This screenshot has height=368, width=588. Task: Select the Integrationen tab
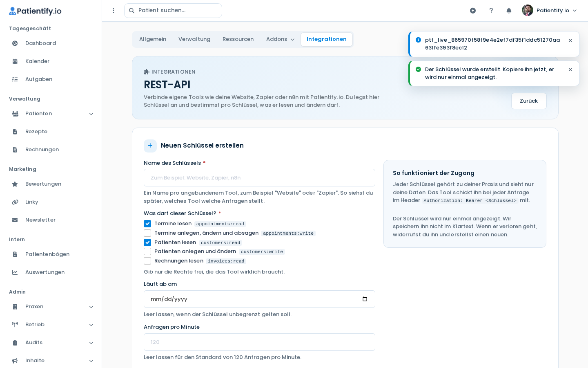[x=327, y=39]
